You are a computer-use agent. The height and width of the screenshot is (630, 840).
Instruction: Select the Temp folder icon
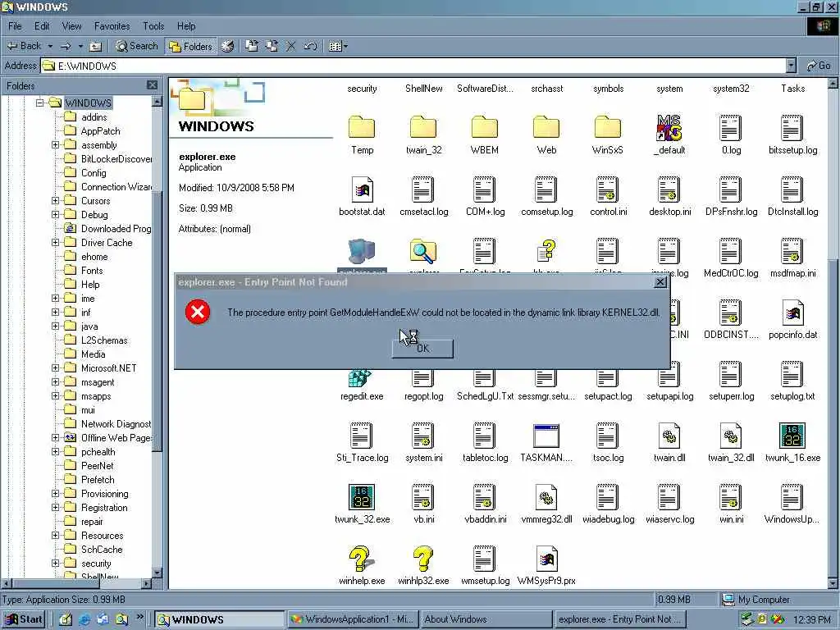click(362, 129)
